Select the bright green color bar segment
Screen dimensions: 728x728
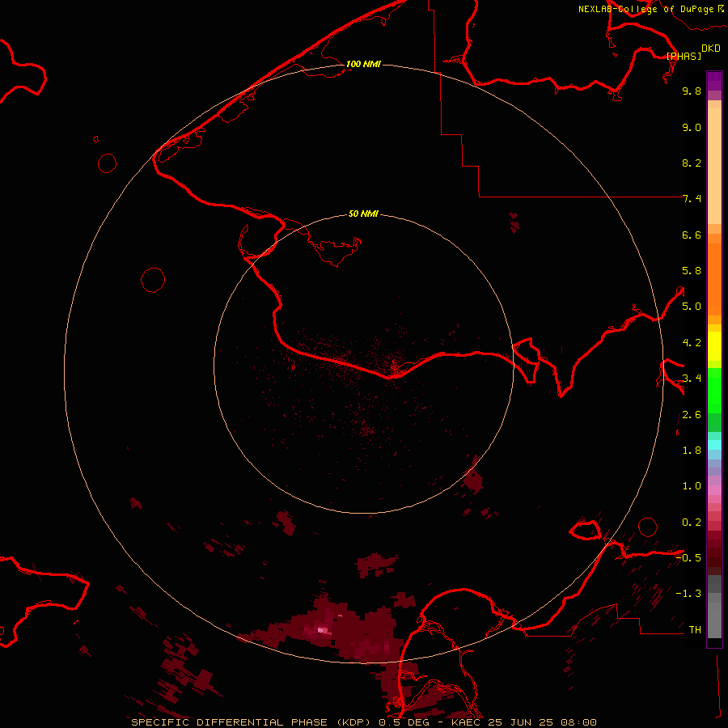pos(714,391)
